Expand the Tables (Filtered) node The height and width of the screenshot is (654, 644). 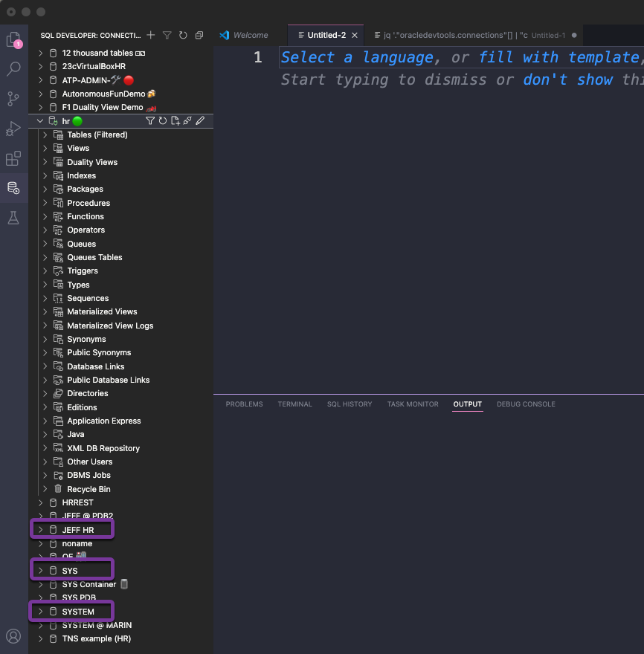tap(45, 135)
